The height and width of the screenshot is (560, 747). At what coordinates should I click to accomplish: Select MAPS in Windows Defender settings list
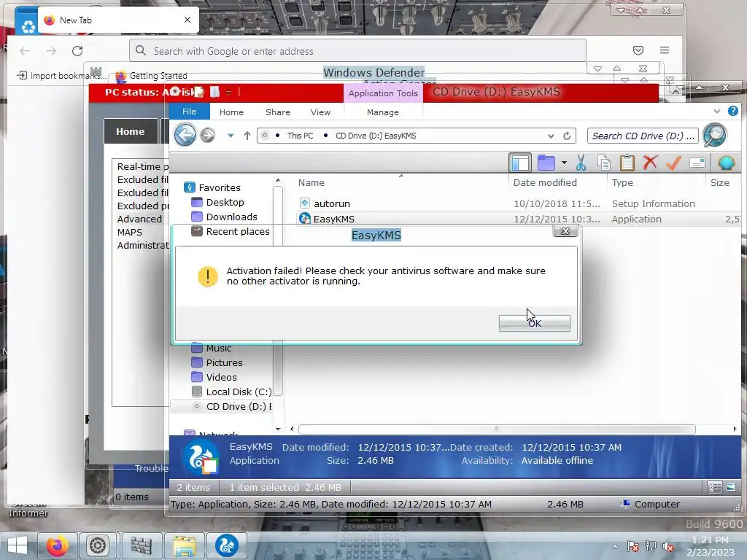coord(130,233)
